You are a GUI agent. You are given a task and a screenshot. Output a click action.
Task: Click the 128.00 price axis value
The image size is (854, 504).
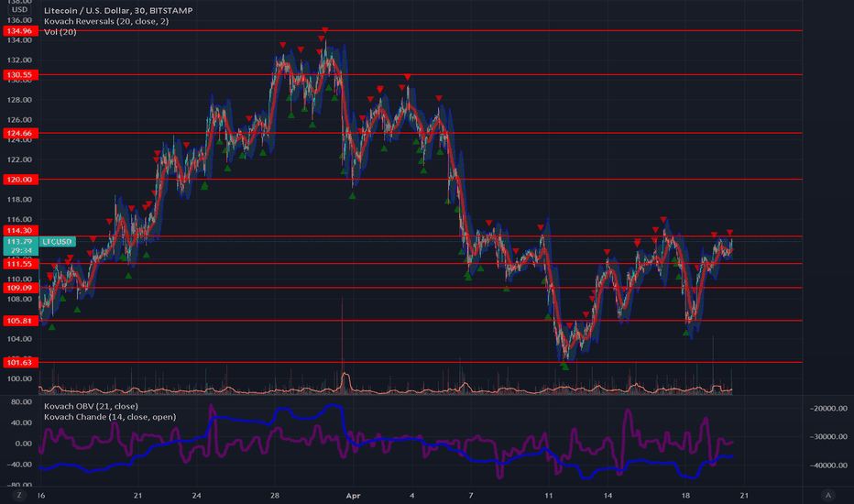(19, 100)
